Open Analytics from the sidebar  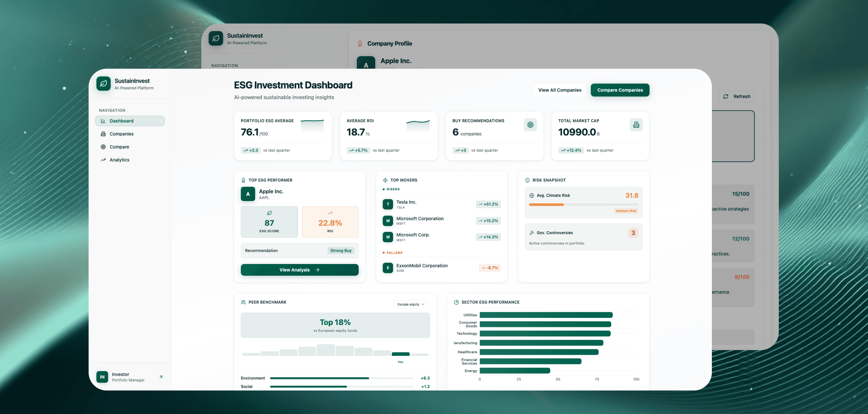119,160
